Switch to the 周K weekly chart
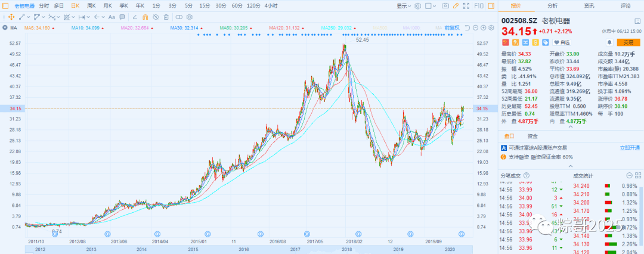Image resolution: width=644 pixels, height=254 pixels. 91,5
